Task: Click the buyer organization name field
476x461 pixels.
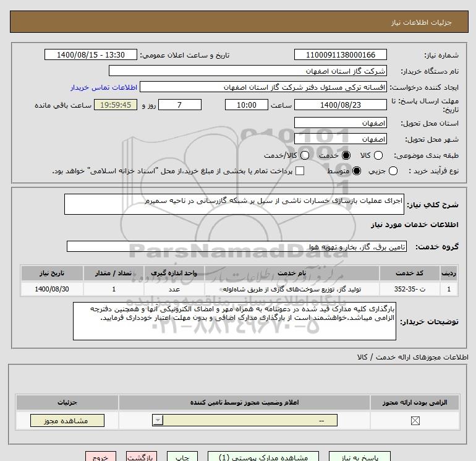Action: click(248, 71)
